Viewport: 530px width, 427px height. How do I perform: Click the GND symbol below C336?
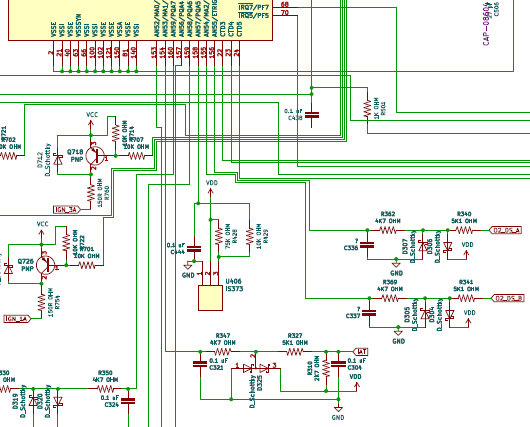pyautogui.click(x=396, y=267)
